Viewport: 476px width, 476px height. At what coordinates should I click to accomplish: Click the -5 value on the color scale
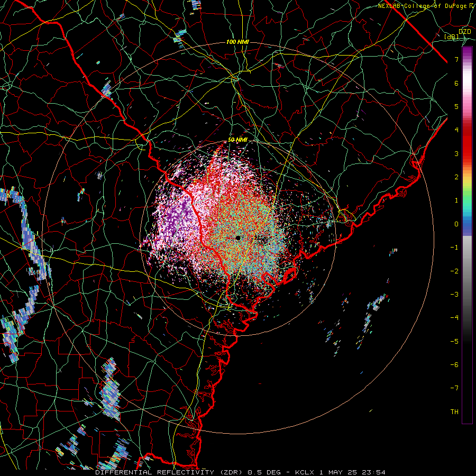tap(454, 342)
